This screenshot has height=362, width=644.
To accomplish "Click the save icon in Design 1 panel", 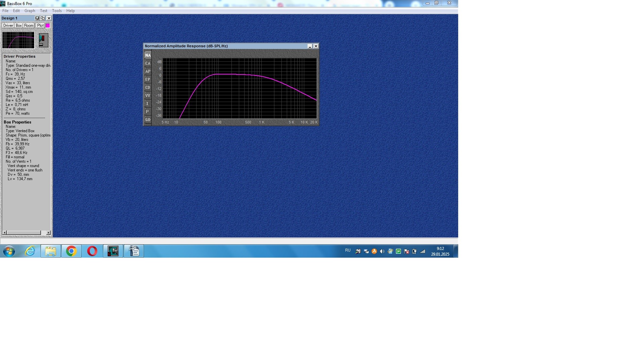I will [x=37, y=18].
